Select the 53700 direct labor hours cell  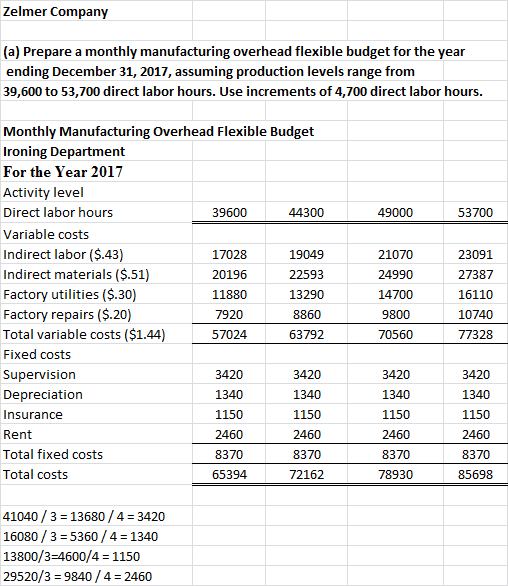[475, 212]
